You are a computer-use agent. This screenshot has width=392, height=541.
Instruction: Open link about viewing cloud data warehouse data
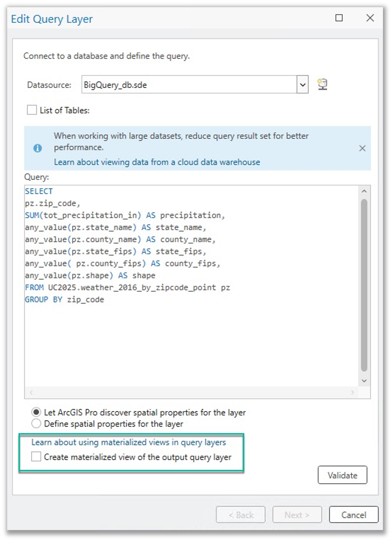[157, 162]
